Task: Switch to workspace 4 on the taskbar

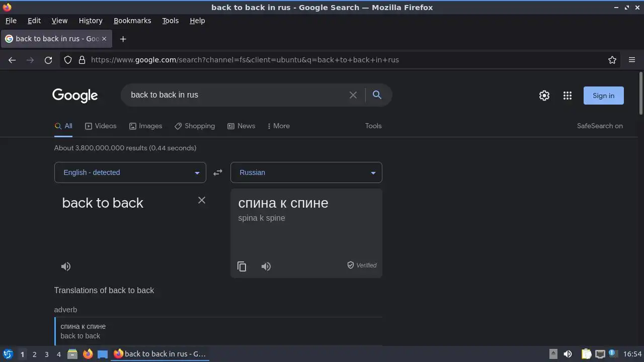Action: (x=58, y=354)
